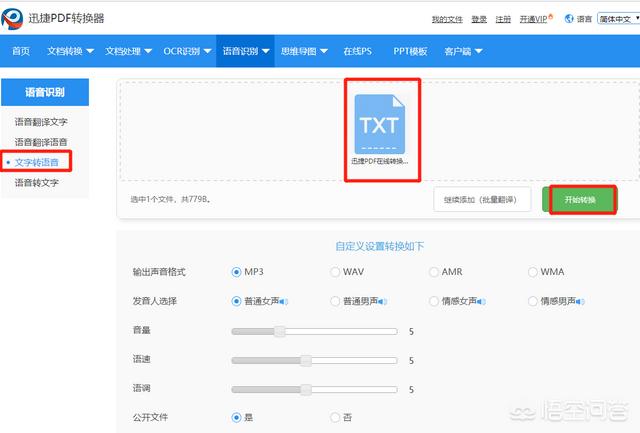Click 登录 link
The width and height of the screenshot is (640, 433).
coord(479,19)
